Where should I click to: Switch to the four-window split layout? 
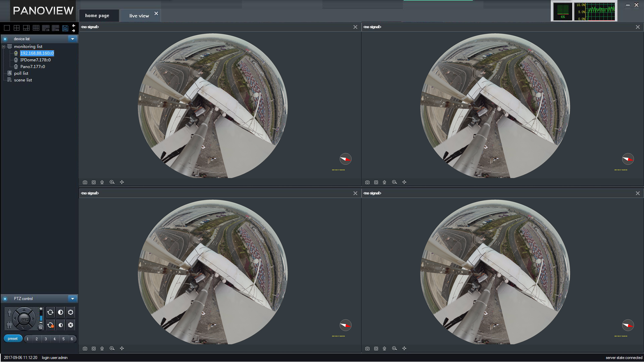(16, 28)
